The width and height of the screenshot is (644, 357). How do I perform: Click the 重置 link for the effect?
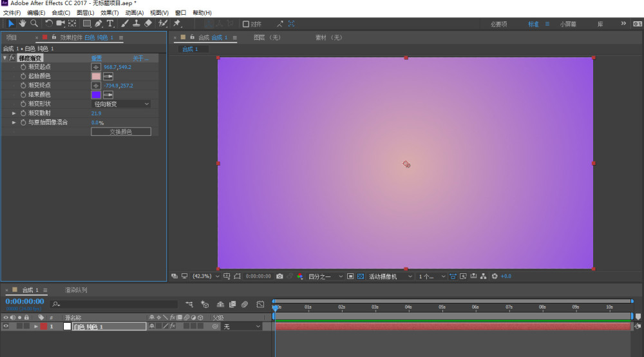point(96,58)
